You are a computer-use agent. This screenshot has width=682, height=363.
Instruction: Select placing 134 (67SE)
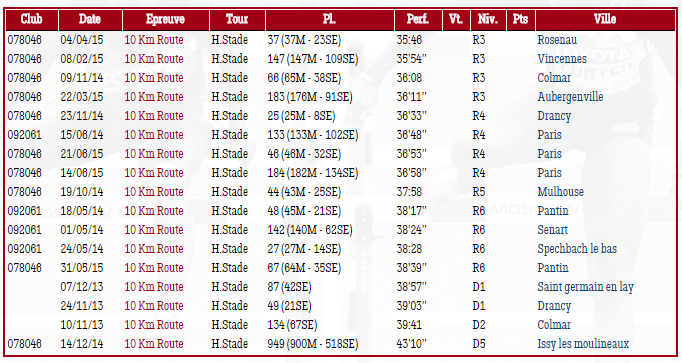[292, 325]
